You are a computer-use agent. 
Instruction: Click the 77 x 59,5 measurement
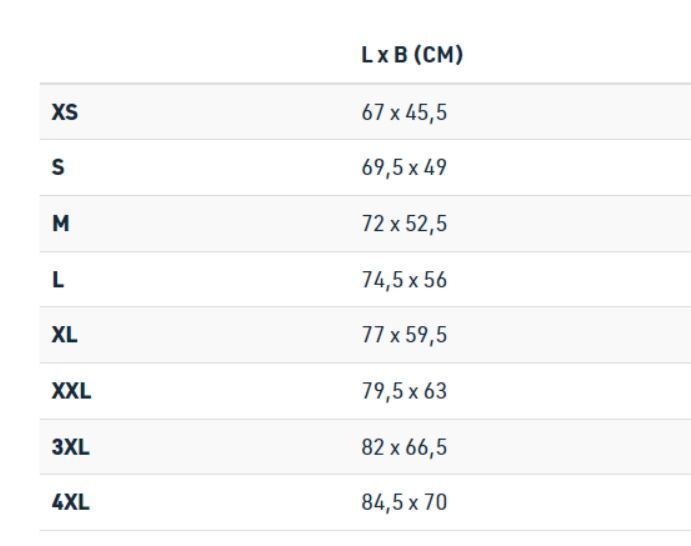pyautogui.click(x=404, y=335)
